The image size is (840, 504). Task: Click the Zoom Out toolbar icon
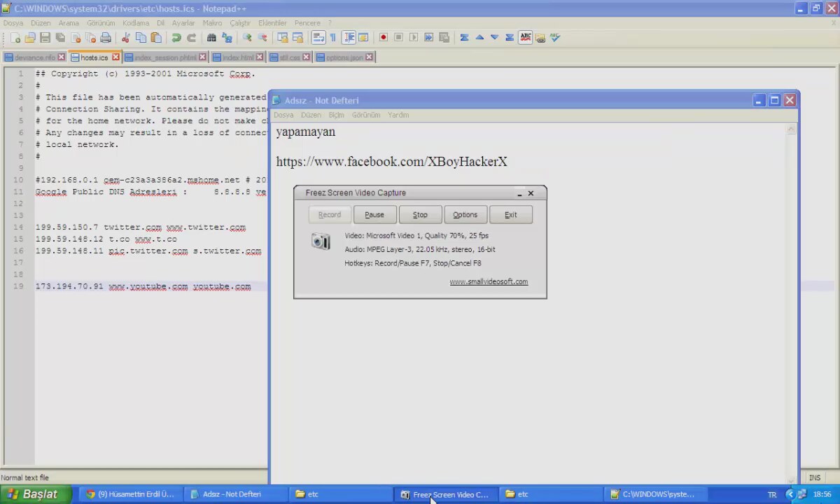262,38
